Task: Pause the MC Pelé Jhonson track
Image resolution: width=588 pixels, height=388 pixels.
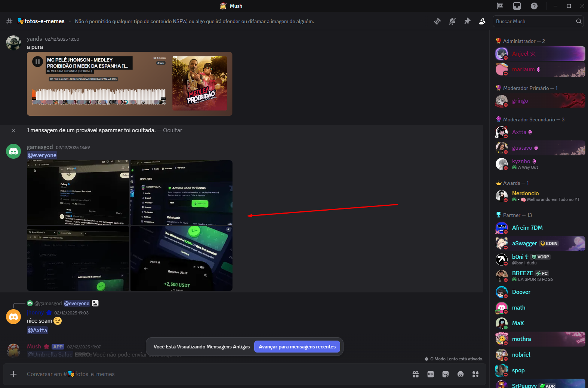Action: click(37, 61)
